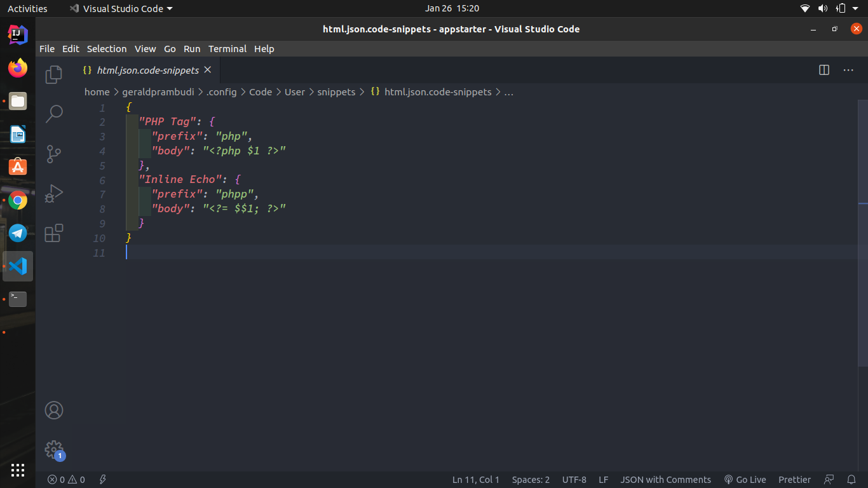
Task: Click the "PHP Tag" key on line 2
Action: tap(168, 122)
